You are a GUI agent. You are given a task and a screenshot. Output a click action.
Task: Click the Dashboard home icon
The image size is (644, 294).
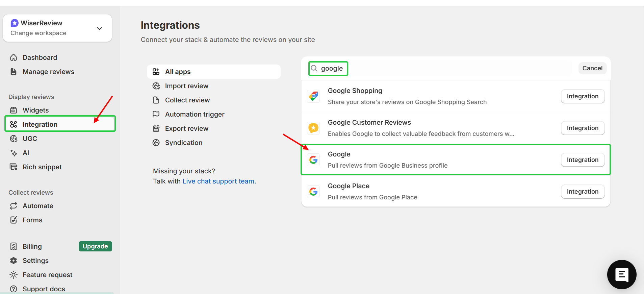point(14,57)
